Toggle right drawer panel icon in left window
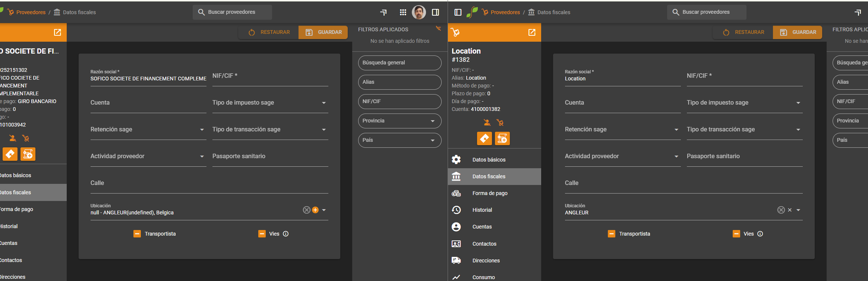The image size is (868, 281). click(x=435, y=12)
